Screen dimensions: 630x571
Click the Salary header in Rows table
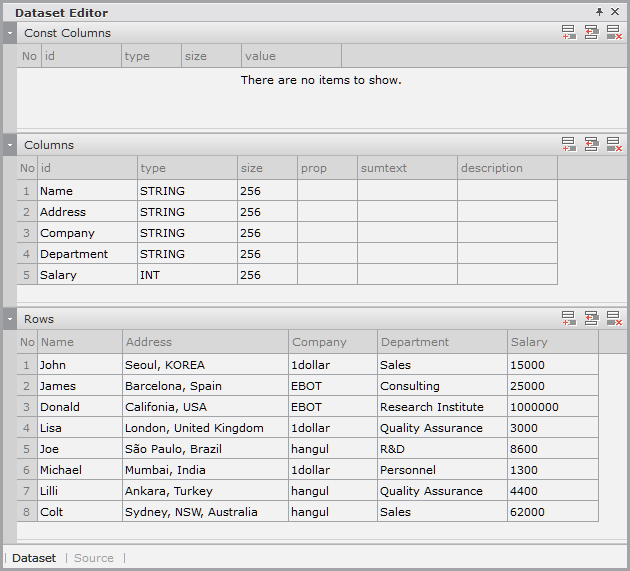552,342
